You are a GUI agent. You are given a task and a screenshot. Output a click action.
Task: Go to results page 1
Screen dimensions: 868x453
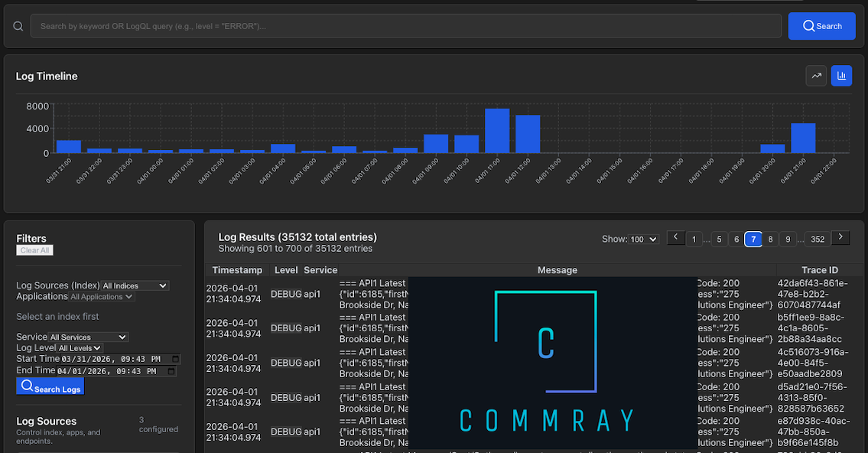pos(694,240)
